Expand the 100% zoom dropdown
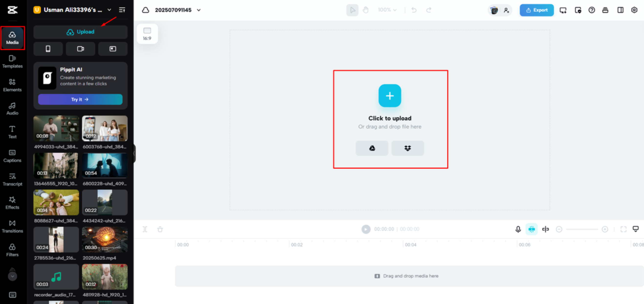644x304 pixels. tap(387, 10)
